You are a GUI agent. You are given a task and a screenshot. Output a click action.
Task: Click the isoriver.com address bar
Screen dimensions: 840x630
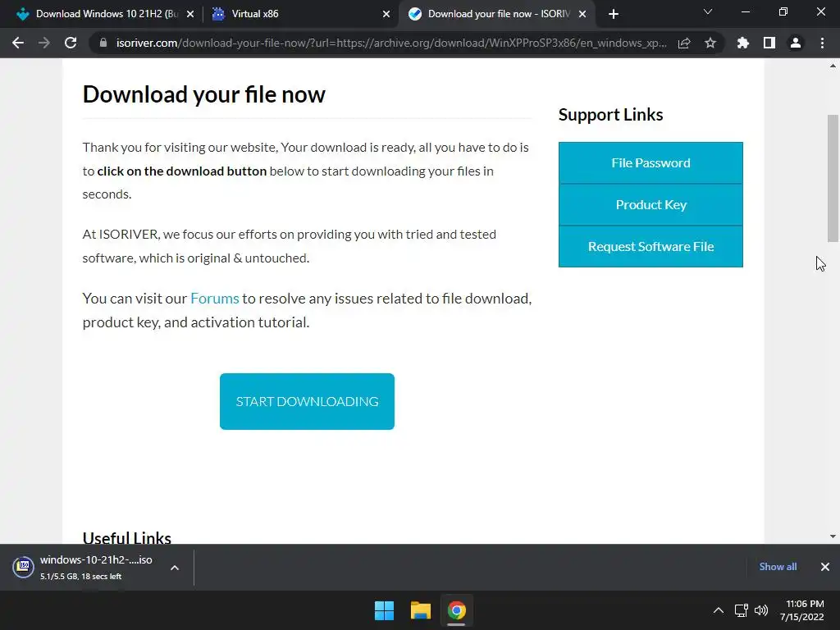pyautogui.click(x=391, y=43)
